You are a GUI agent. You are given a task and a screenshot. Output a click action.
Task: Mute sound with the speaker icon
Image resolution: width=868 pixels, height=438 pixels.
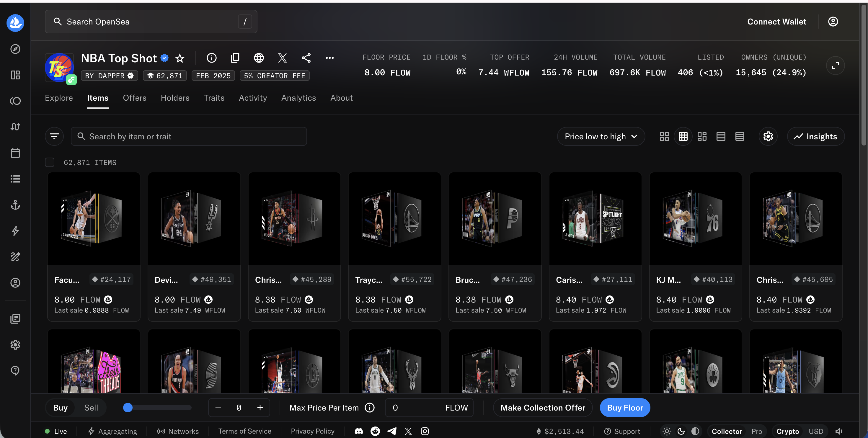tap(839, 431)
